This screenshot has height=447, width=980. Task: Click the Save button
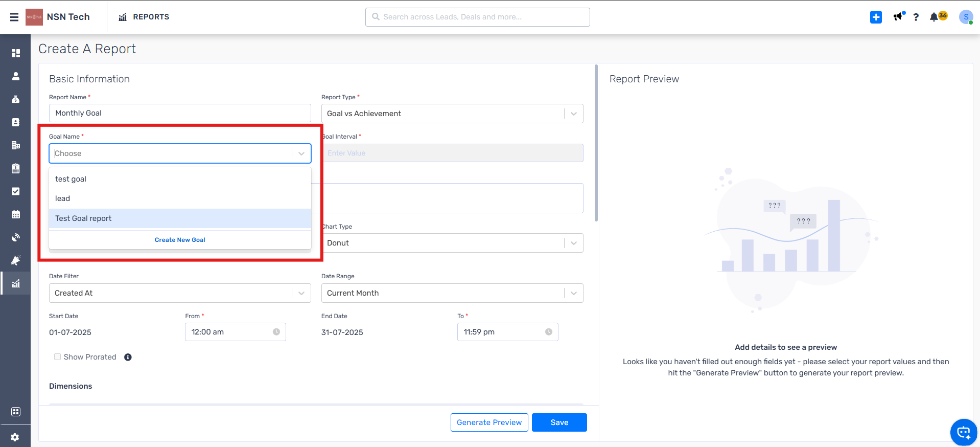pyautogui.click(x=559, y=422)
